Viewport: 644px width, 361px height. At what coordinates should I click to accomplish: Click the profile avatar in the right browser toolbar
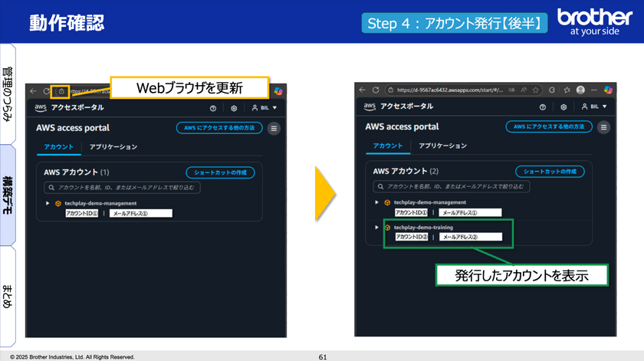tap(580, 90)
